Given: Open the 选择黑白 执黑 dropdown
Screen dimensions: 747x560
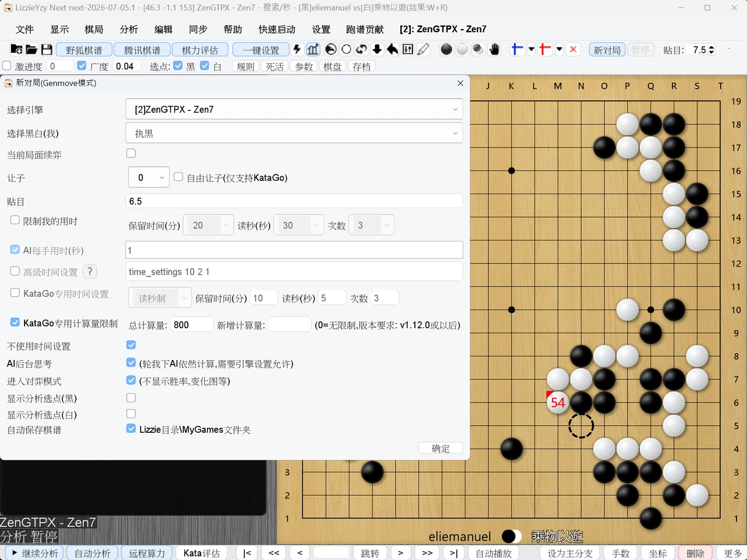Looking at the screenshot, I should [x=294, y=133].
